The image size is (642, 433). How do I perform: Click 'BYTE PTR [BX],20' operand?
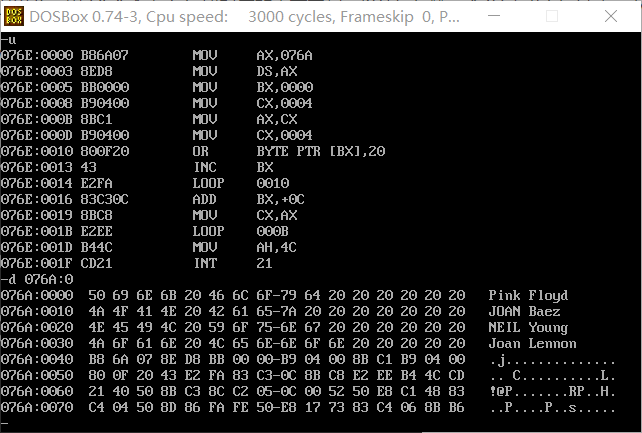click(321, 151)
